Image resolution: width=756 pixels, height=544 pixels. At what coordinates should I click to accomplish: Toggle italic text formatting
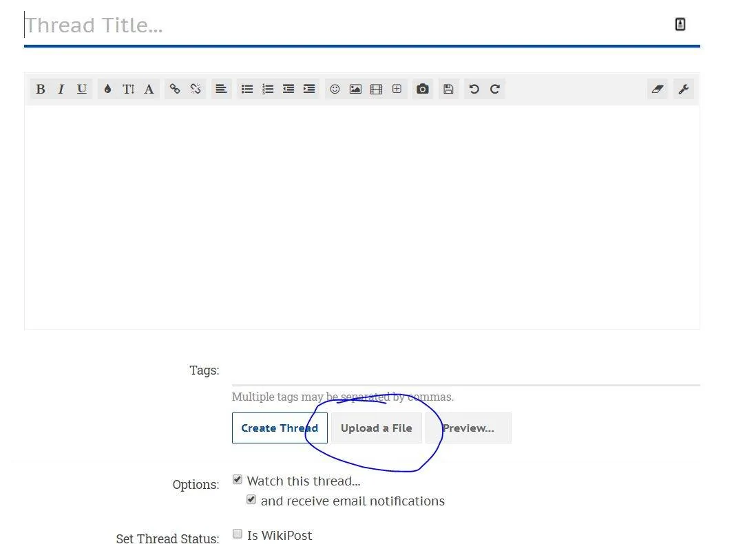[61, 90]
